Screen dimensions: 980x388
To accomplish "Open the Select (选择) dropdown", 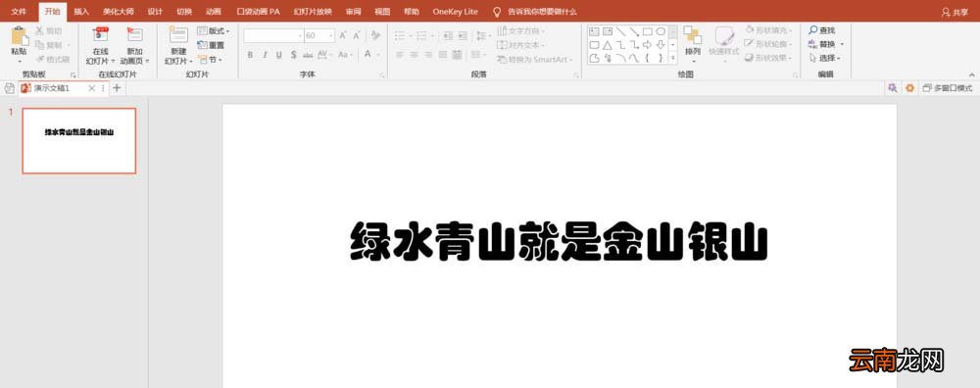I will pos(824,58).
